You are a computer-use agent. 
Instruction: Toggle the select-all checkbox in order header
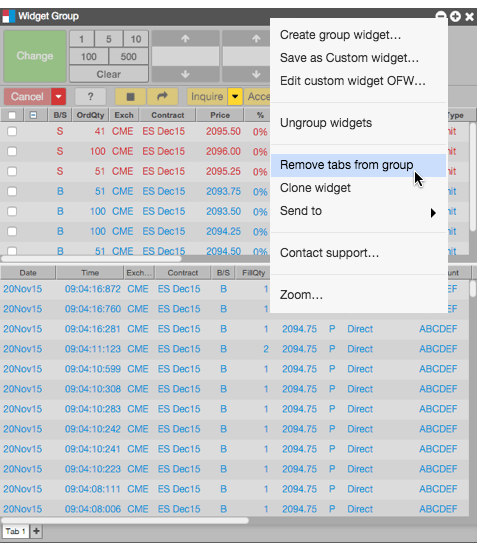12,115
